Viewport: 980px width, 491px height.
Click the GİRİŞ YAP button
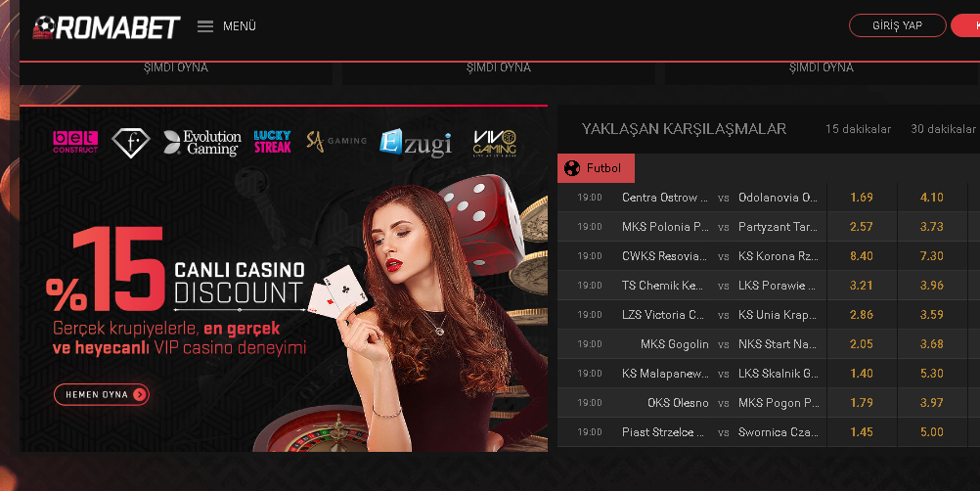click(898, 25)
